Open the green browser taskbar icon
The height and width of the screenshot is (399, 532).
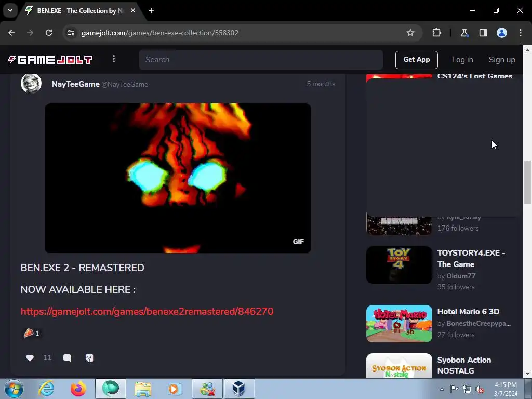(x=111, y=389)
